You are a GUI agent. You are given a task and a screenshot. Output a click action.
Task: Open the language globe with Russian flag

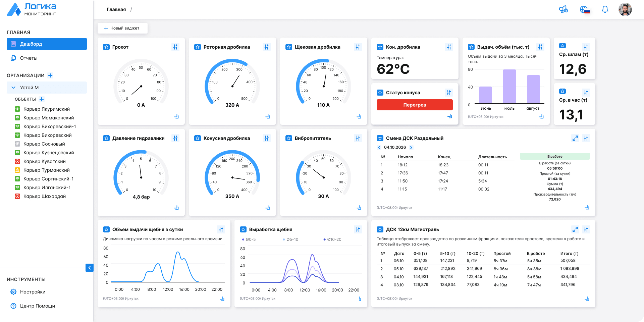click(585, 9)
